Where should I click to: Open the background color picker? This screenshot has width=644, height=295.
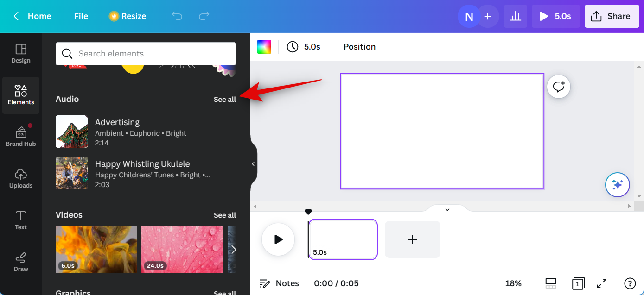264,47
